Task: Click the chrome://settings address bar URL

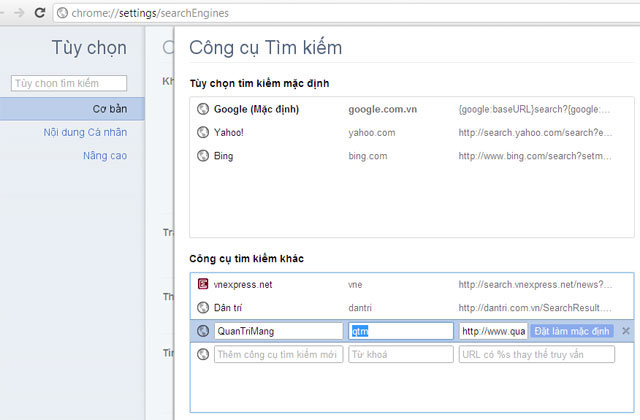Action: click(150, 13)
